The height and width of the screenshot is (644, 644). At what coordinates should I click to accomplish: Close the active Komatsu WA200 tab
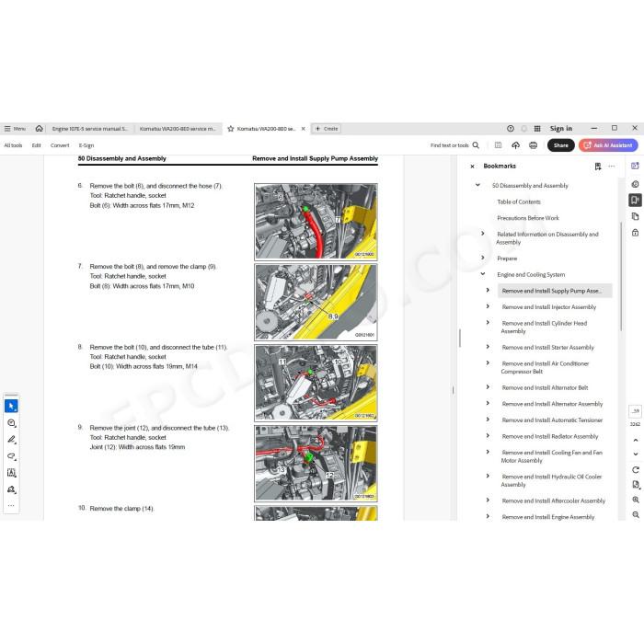click(303, 129)
